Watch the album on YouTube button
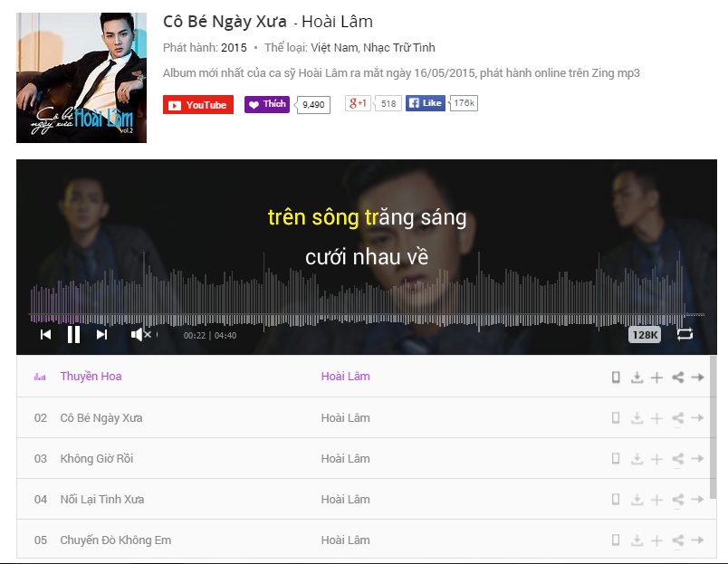Image resolution: width=728 pixels, height=564 pixels. 198,105
